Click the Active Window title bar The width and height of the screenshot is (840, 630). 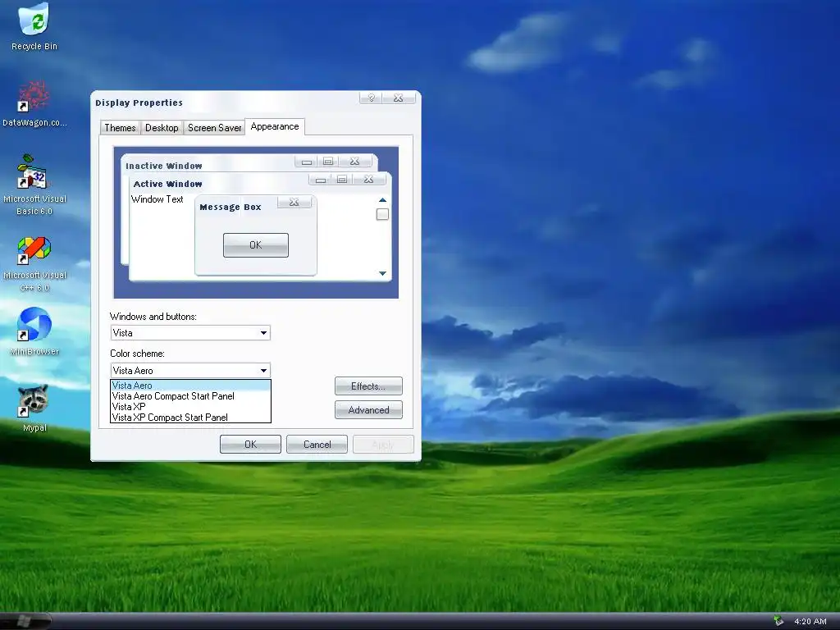pos(261,181)
